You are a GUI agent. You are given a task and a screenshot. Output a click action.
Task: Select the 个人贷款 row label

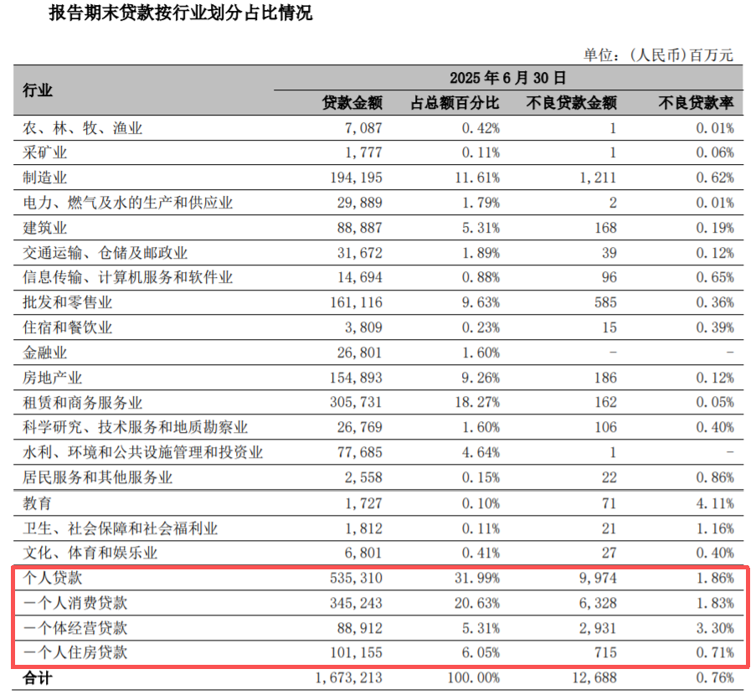click(x=52, y=578)
